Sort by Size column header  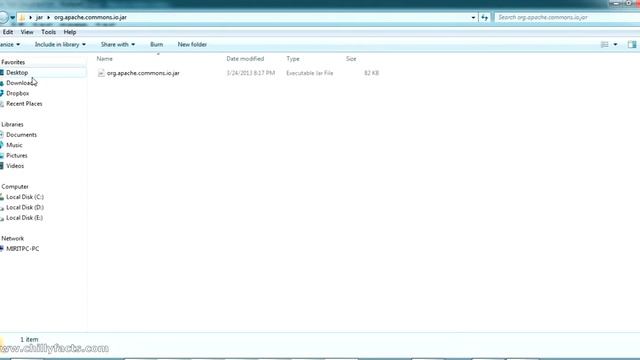pos(351,59)
